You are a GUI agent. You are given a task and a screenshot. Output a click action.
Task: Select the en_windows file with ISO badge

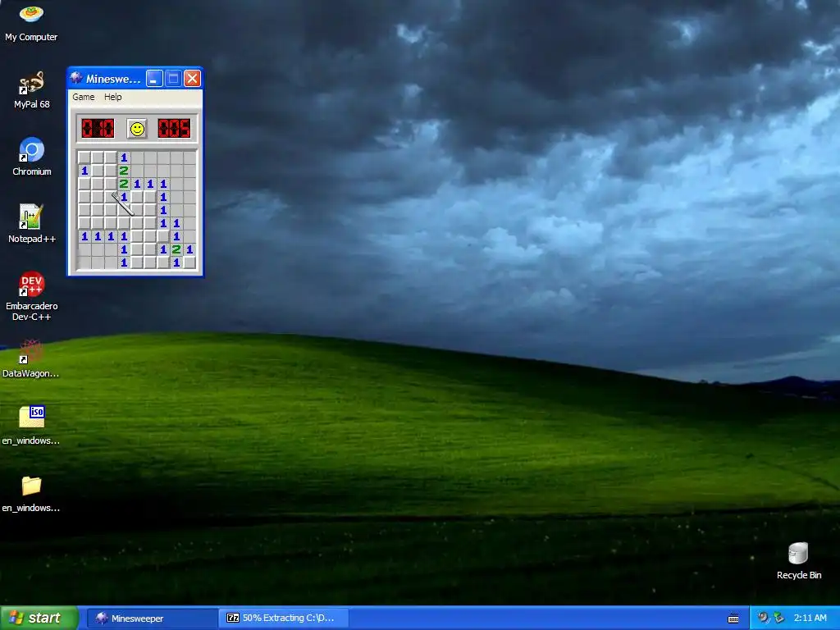tap(31, 426)
